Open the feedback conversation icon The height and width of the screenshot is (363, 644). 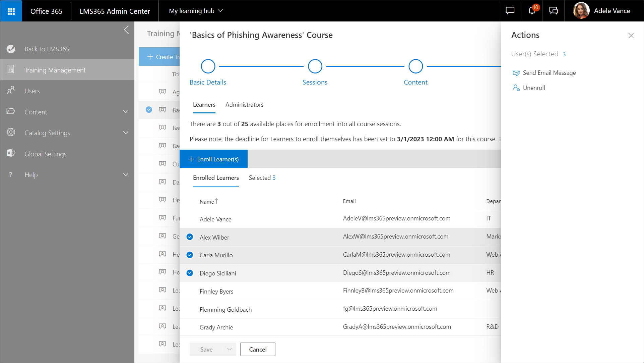point(554,11)
